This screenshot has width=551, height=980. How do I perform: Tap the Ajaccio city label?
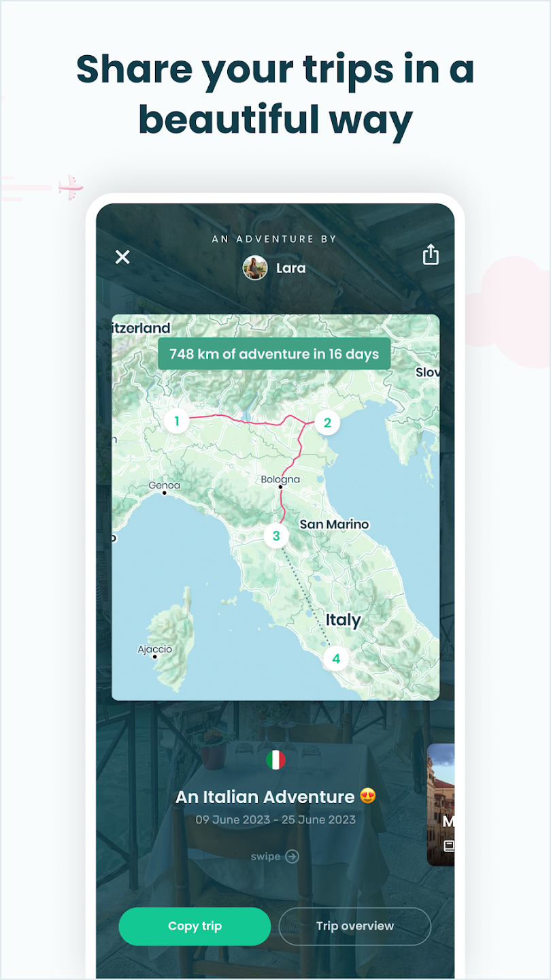point(155,649)
